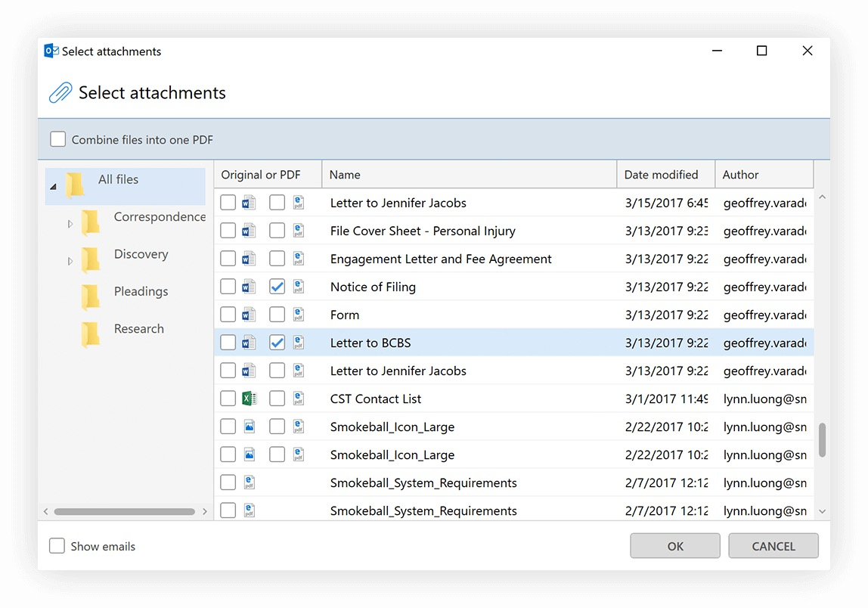The height and width of the screenshot is (608, 868).
Task: Sort by the Name column header
Action: 345,175
